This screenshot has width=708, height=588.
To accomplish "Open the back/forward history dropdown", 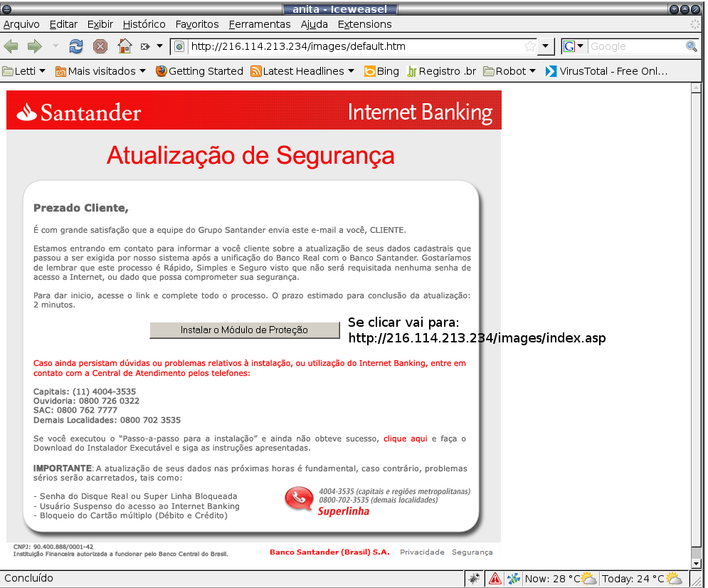I will pos(56,46).
